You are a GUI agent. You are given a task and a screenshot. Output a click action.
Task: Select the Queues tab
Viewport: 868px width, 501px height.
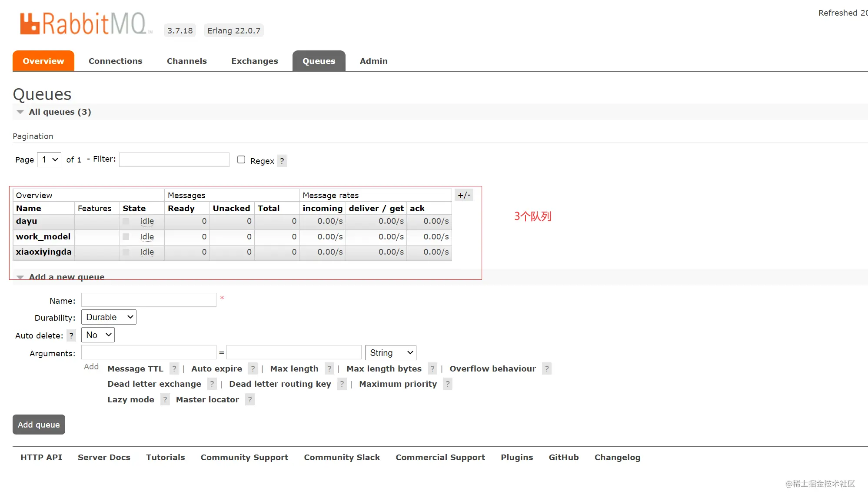(x=319, y=61)
